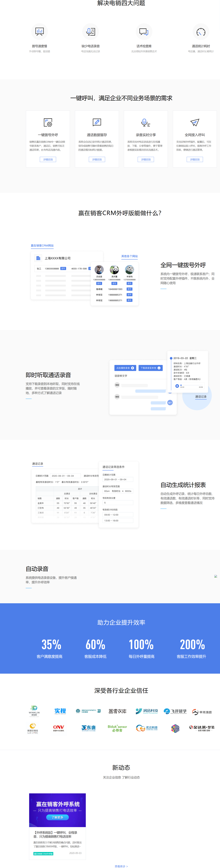Switch to 其他各个网站 tab
Image resolution: width=220 pixels, height=868 pixels.
pyautogui.click(x=129, y=256)
